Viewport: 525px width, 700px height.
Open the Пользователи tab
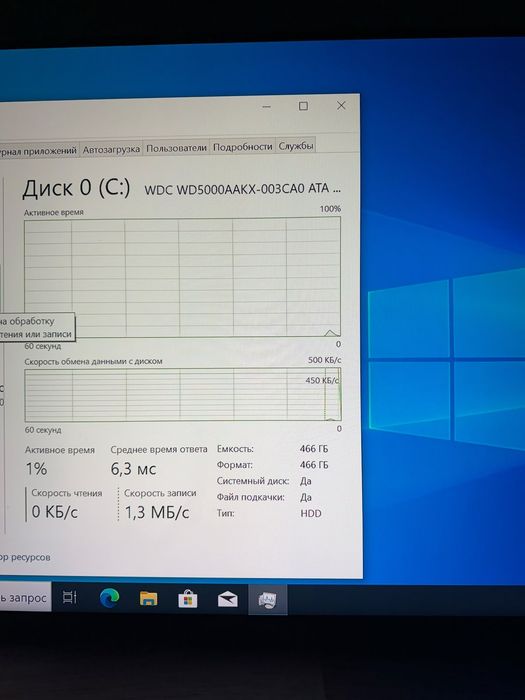(176, 148)
